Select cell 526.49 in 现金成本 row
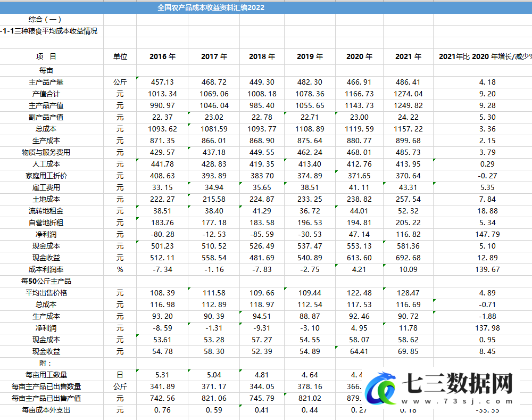Image resolution: width=532 pixels, height=420 pixels. coord(262,246)
